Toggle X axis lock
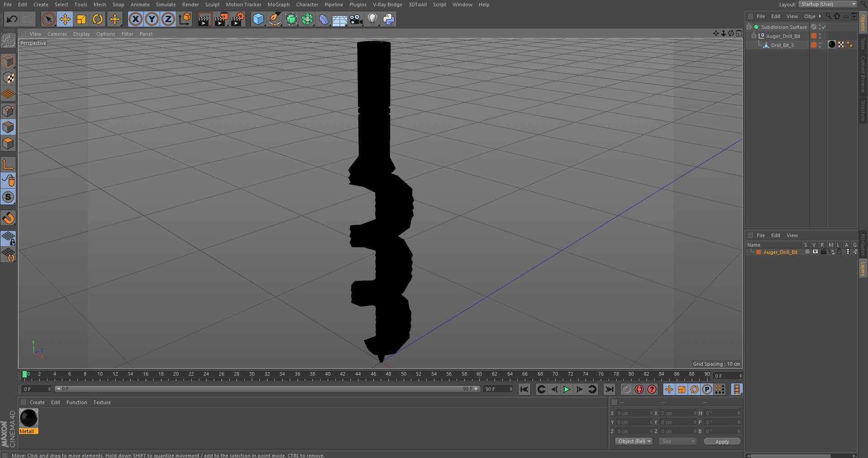The width and height of the screenshot is (868, 458). click(x=136, y=19)
